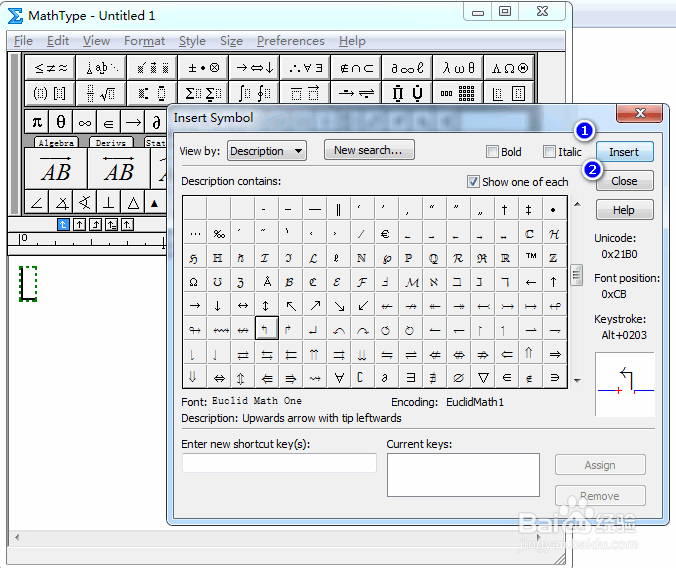Open the spaces and ellipses palette
Screen dimensions: 676x568
101,68
